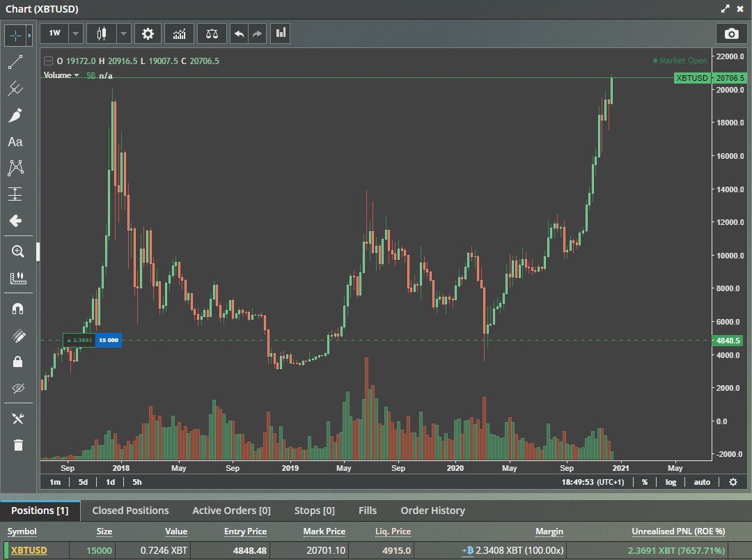Click the candlestick chart style button
Viewport: 752px width, 560px height.
(102, 33)
